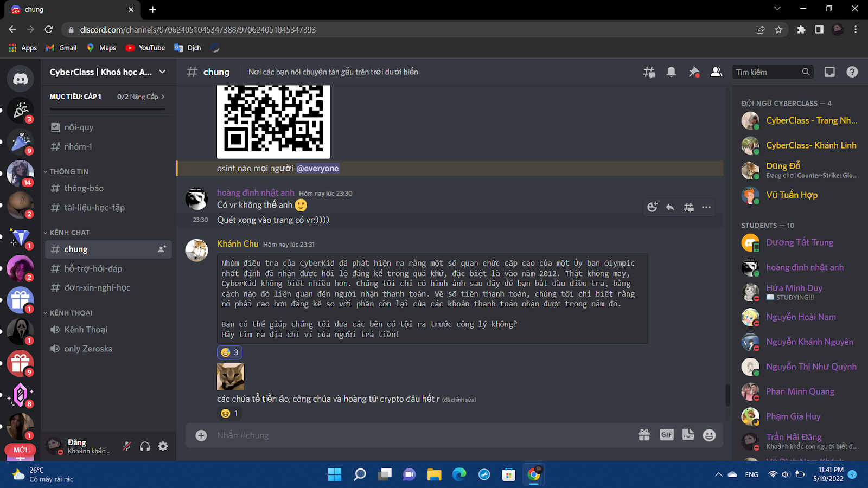868x488 pixels.
Task: Open the QR code image
Action: [x=273, y=121]
